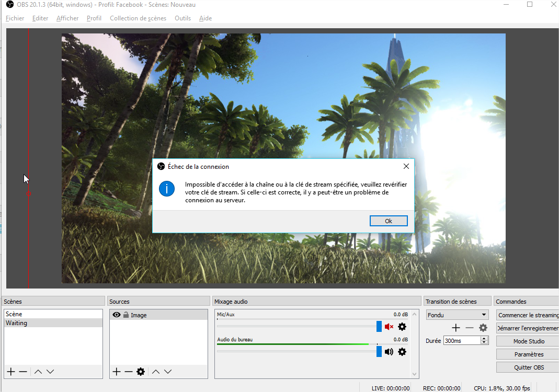Add a new source with plus icon
Viewport: 559px width, 392px height.
coord(117,372)
